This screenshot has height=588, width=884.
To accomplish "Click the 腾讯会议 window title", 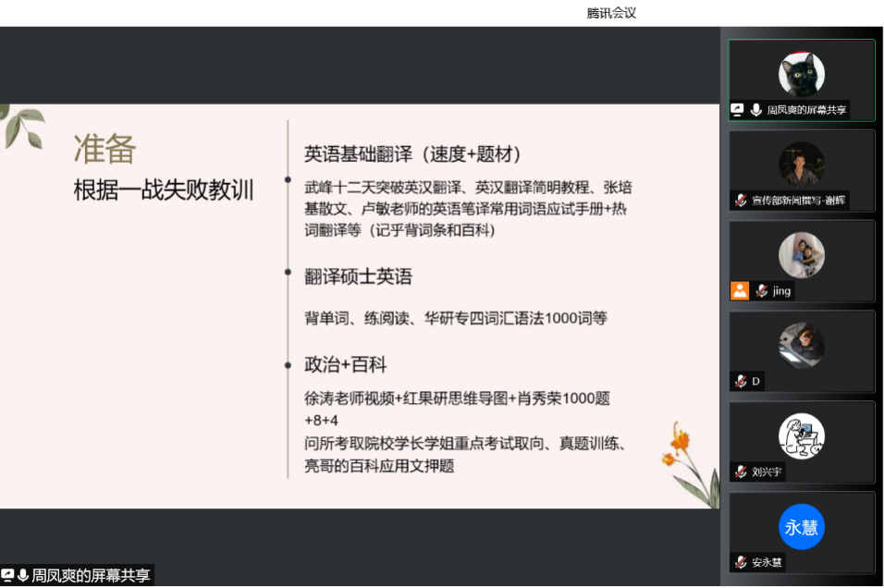I will [611, 13].
